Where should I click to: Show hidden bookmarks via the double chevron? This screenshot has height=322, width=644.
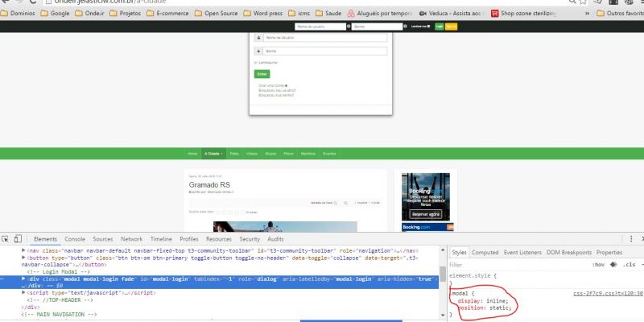tap(588, 13)
